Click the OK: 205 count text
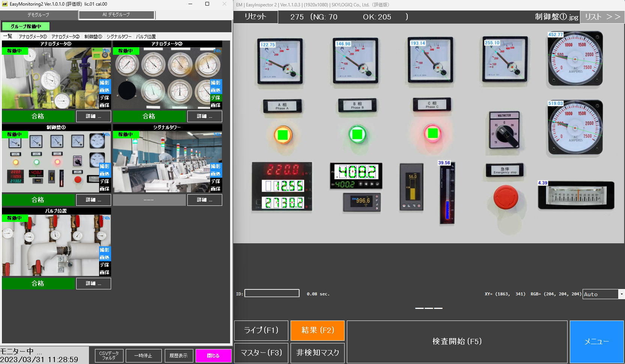 (377, 17)
